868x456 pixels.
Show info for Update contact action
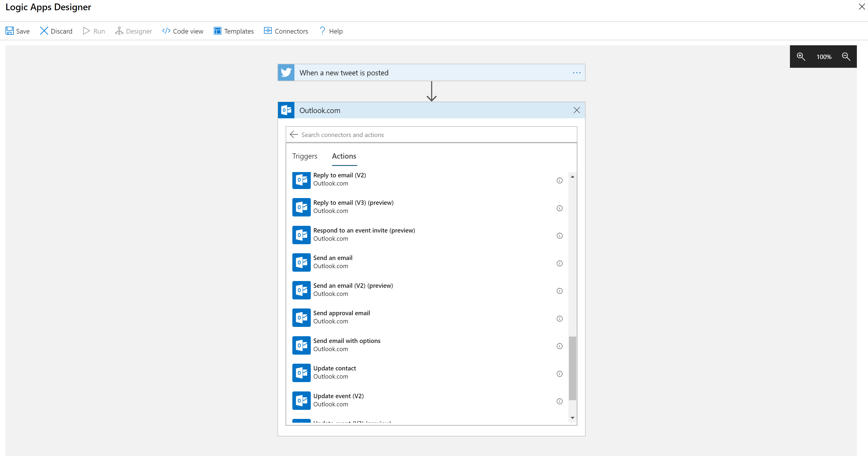coord(559,374)
